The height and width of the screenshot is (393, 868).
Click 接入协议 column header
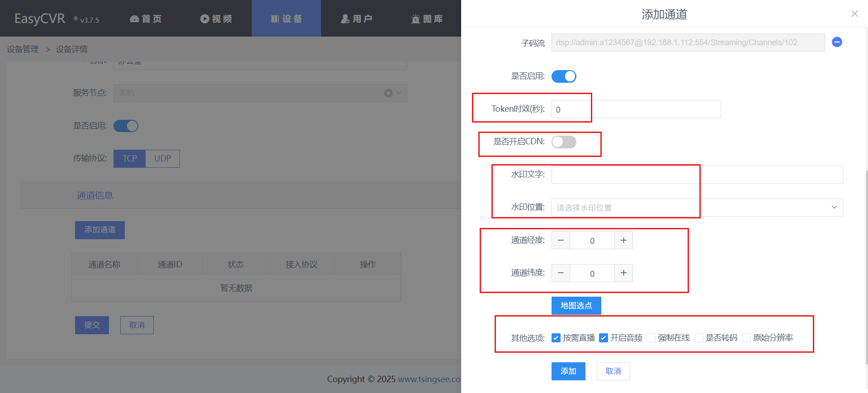point(302,264)
